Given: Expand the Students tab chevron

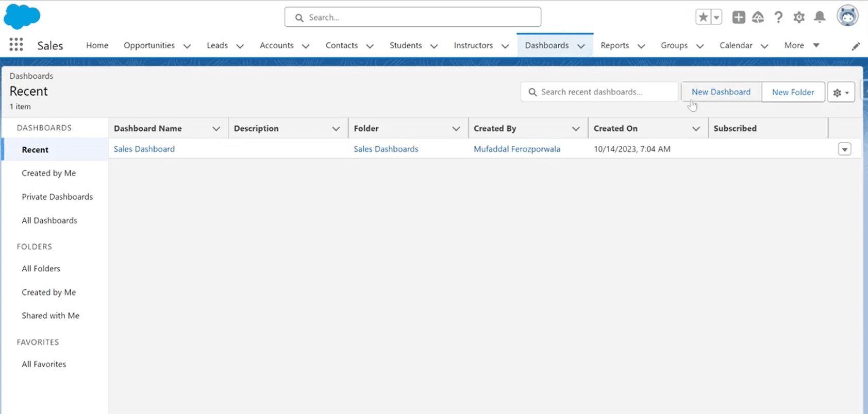Looking at the screenshot, I should tap(434, 46).
